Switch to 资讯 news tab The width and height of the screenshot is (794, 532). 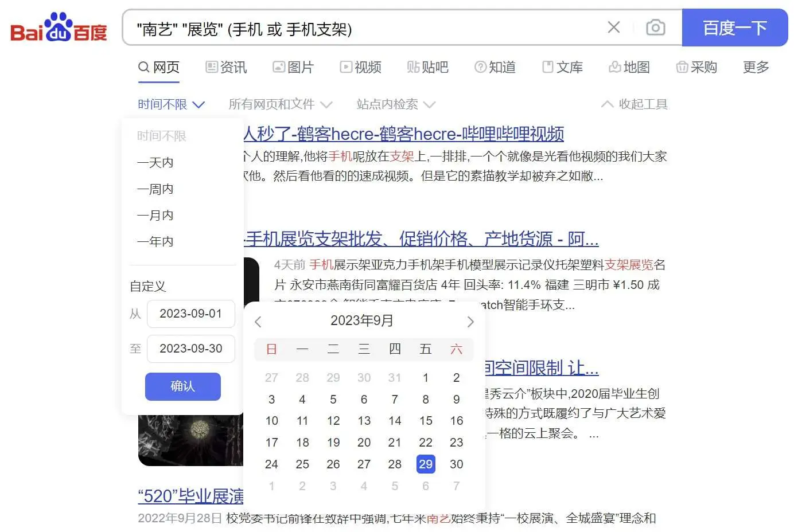click(x=227, y=68)
